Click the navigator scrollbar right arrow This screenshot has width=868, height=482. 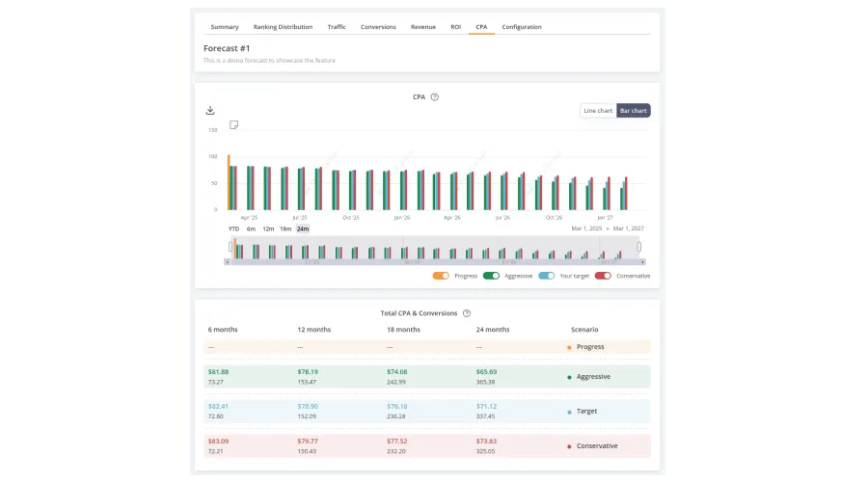642,261
